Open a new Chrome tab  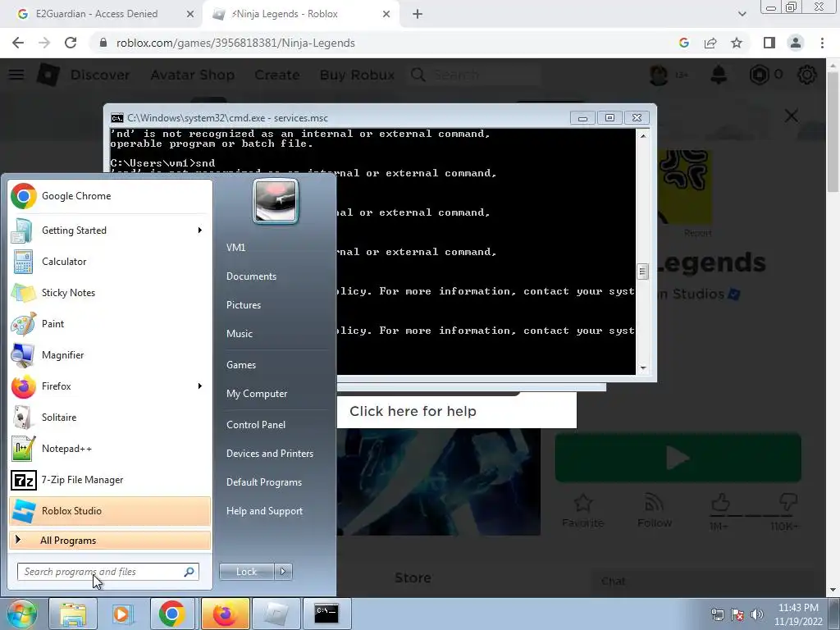[418, 15]
